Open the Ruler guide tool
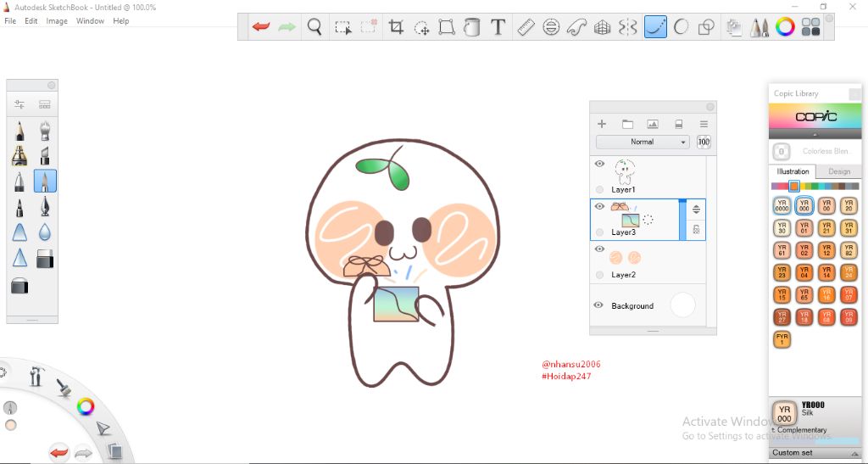 pos(526,26)
